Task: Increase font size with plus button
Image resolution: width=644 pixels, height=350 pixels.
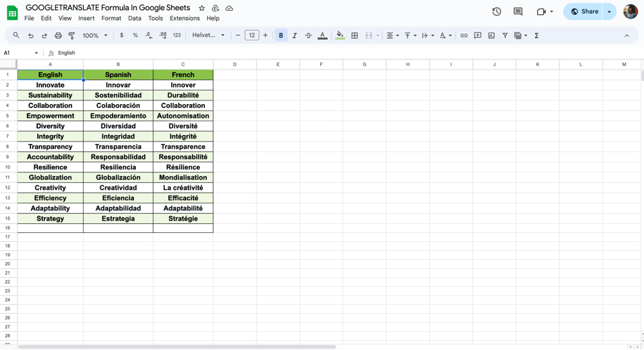Action: point(265,35)
